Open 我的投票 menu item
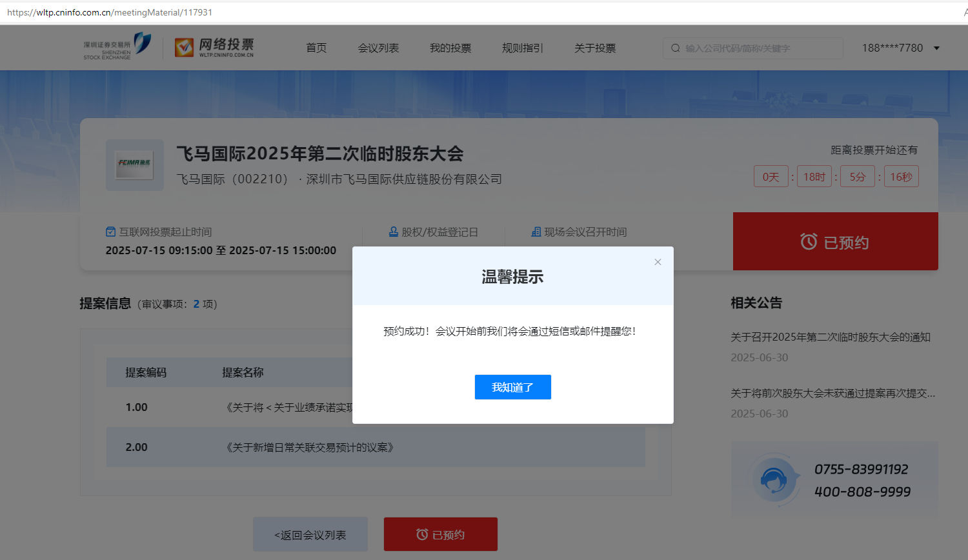This screenshot has height=560, width=968. tap(450, 48)
